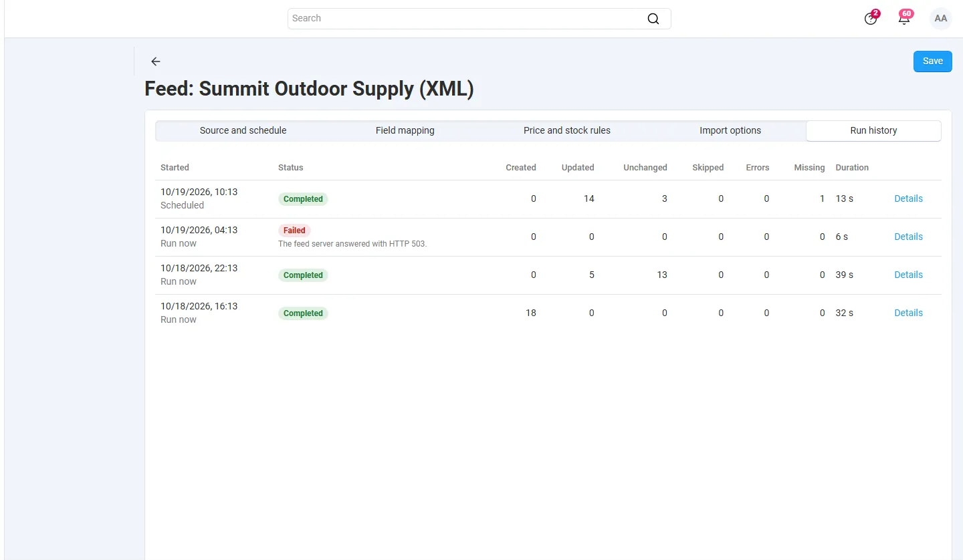This screenshot has height=560, width=963.
Task: Click the 39 s duration value
Action: [844, 275]
